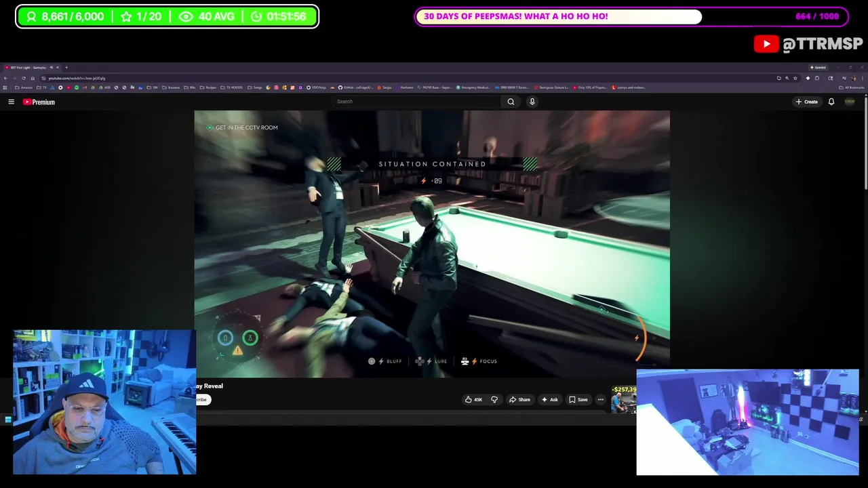This screenshot has width=868, height=488.
Task: Click the 1 / 20 star goal stat
Action: (141, 16)
